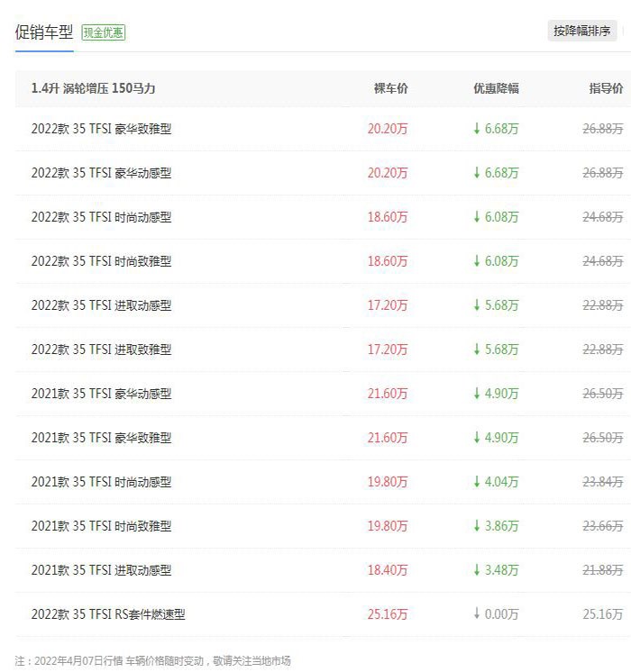
Task: Click 17.20万 price of 2022款 进取致雅型
Action: 388,350
